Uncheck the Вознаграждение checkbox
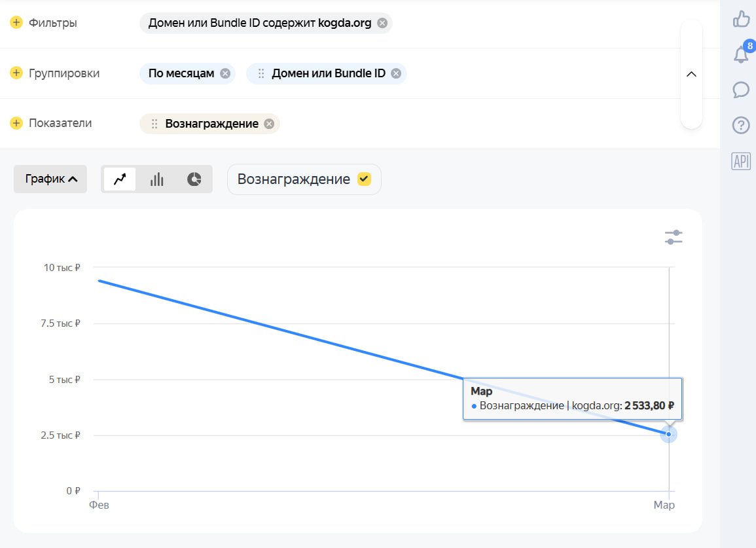Image resolution: width=756 pixels, height=548 pixels. (364, 179)
